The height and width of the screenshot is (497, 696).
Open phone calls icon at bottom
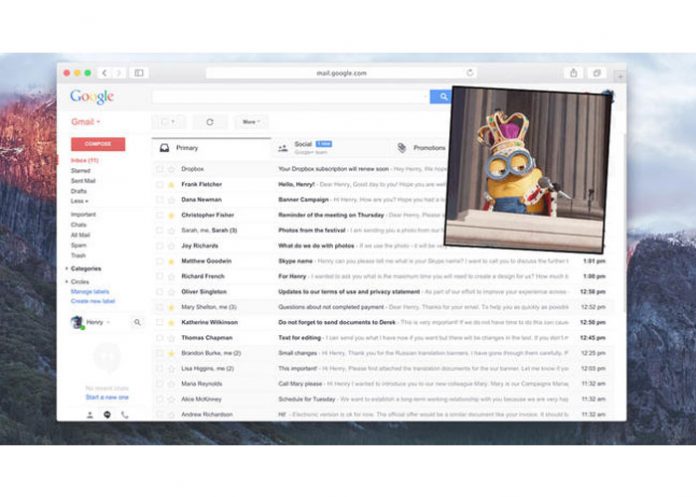(x=125, y=415)
